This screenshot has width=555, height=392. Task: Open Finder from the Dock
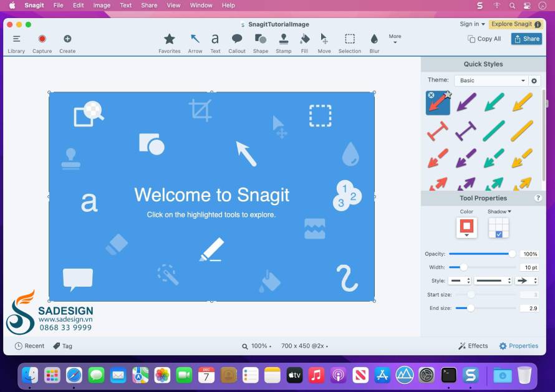30,375
